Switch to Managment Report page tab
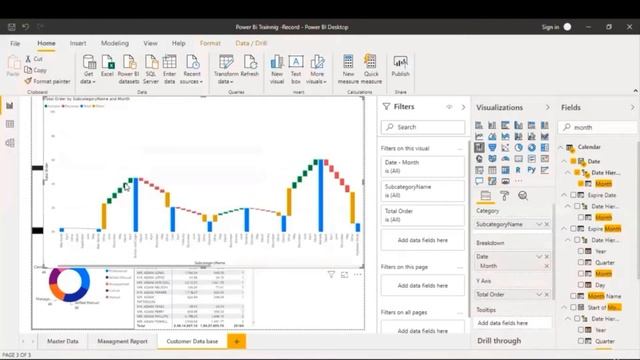 click(x=122, y=341)
